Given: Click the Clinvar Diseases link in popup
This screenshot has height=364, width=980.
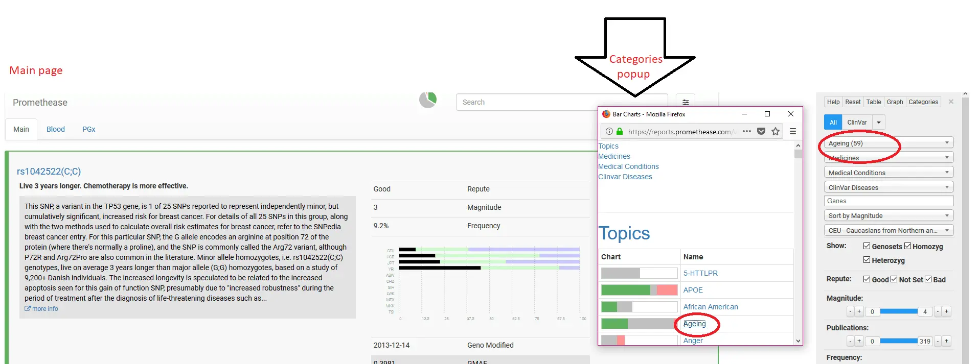Looking at the screenshot, I should coord(625,177).
